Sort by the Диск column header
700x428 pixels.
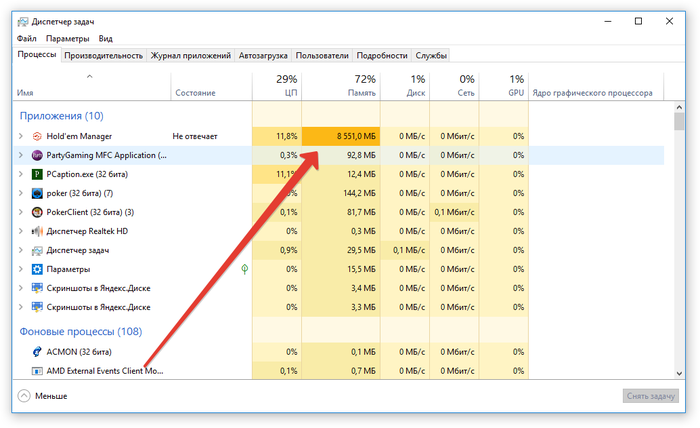[405, 86]
